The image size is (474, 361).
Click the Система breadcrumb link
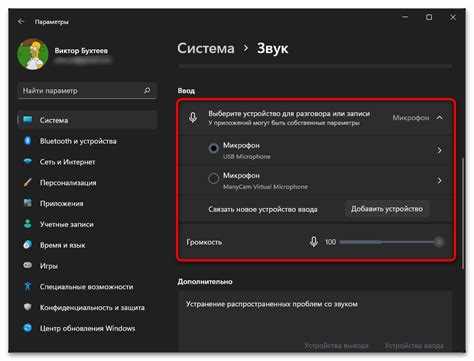click(x=206, y=48)
